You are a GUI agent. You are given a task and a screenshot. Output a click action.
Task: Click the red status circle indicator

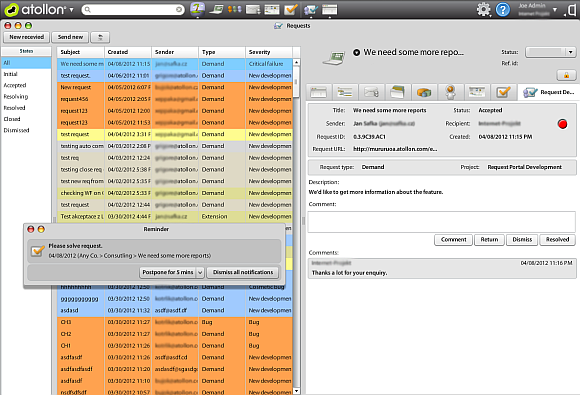562,124
